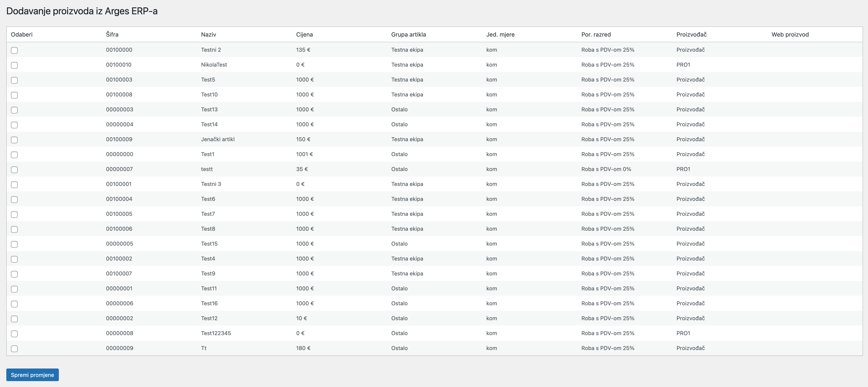This screenshot has width=868, height=387.
Task: Click the Web proizvod column header
Action: (x=790, y=34)
